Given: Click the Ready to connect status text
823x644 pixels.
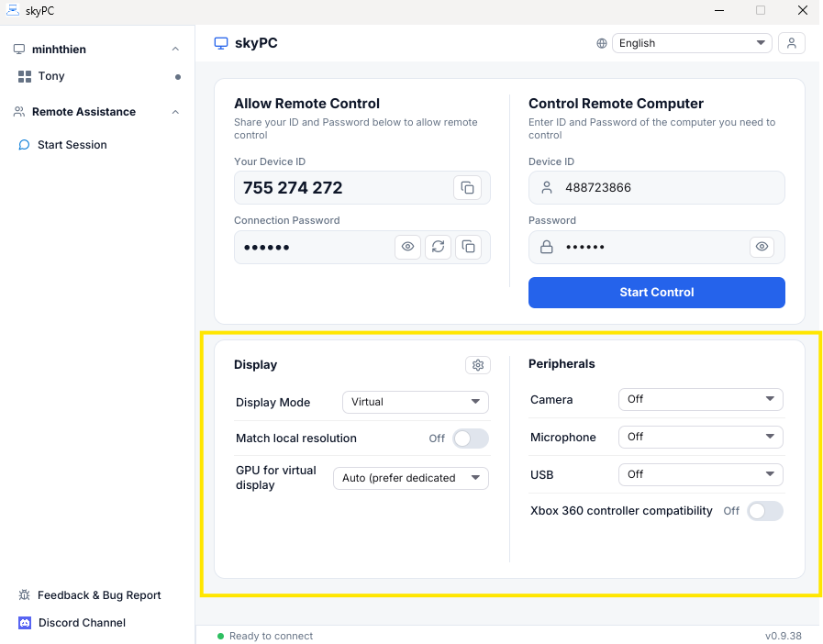Looking at the screenshot, I should [x=271, y=636].
